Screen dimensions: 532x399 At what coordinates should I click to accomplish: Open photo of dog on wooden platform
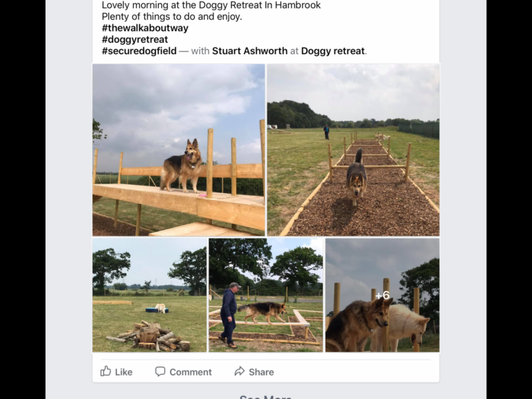(179, 150)
